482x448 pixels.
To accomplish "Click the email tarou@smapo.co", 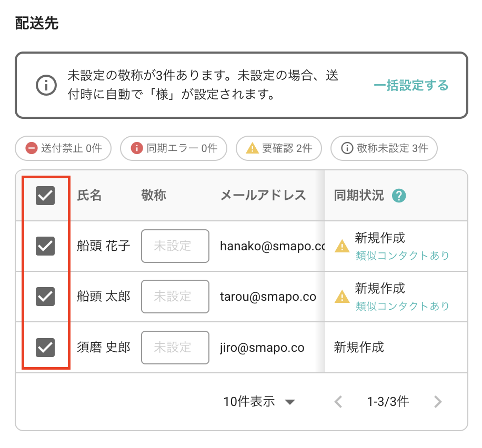I will point(268,297).
